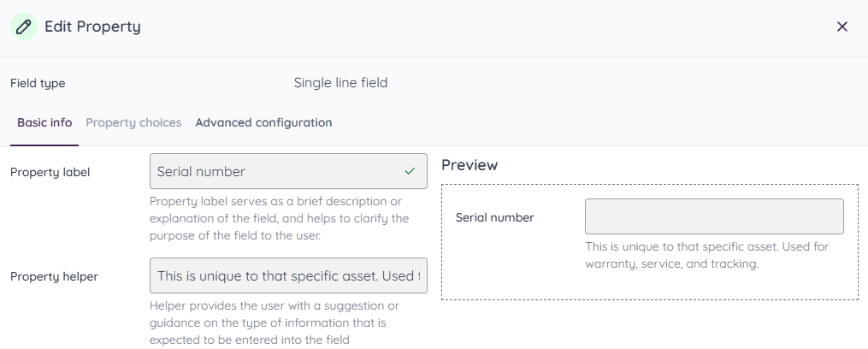The height and width of the screenshot is (349, 868).
Task: Click the Preview section heading
Action: pyautogui.click(x=469, y=164)
